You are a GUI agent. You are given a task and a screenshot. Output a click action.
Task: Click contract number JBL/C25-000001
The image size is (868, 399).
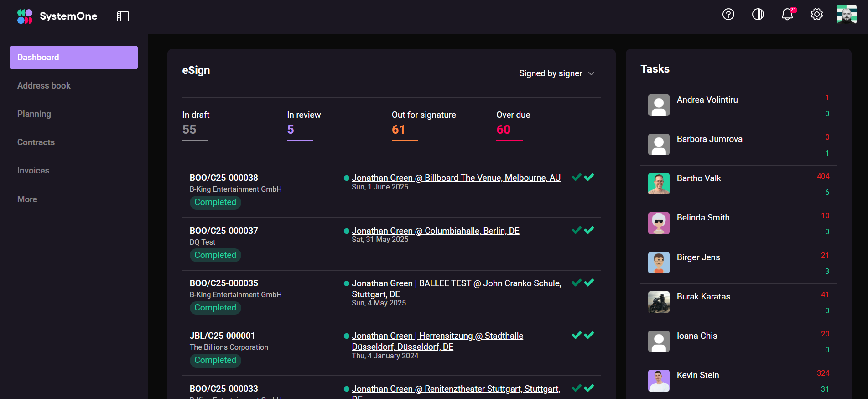coord(222,336)
